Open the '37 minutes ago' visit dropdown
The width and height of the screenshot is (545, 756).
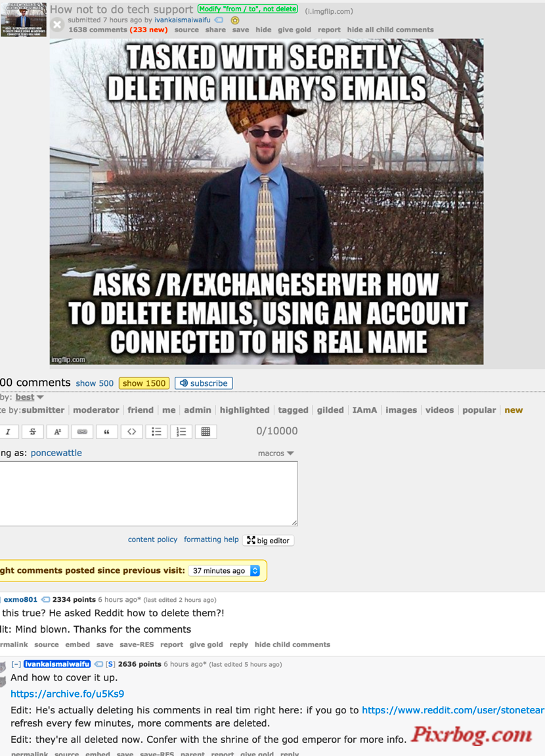[x=225, y=571]
